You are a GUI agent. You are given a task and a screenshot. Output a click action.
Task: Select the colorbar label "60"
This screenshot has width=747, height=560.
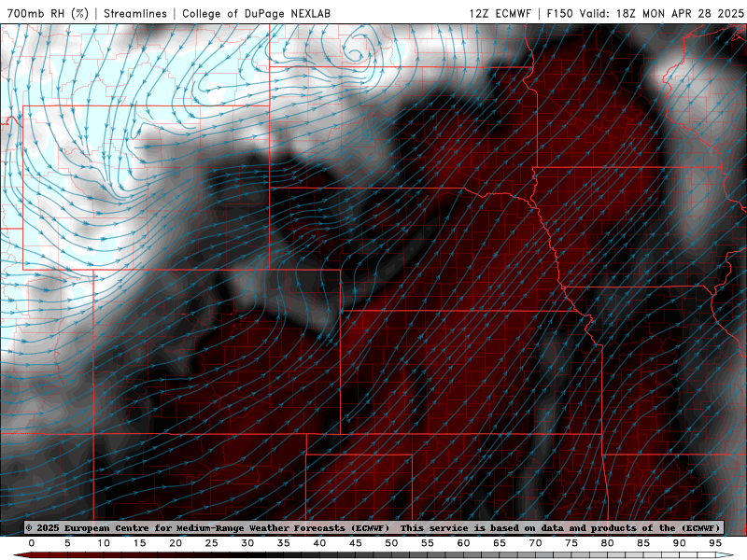click(463, 543)
